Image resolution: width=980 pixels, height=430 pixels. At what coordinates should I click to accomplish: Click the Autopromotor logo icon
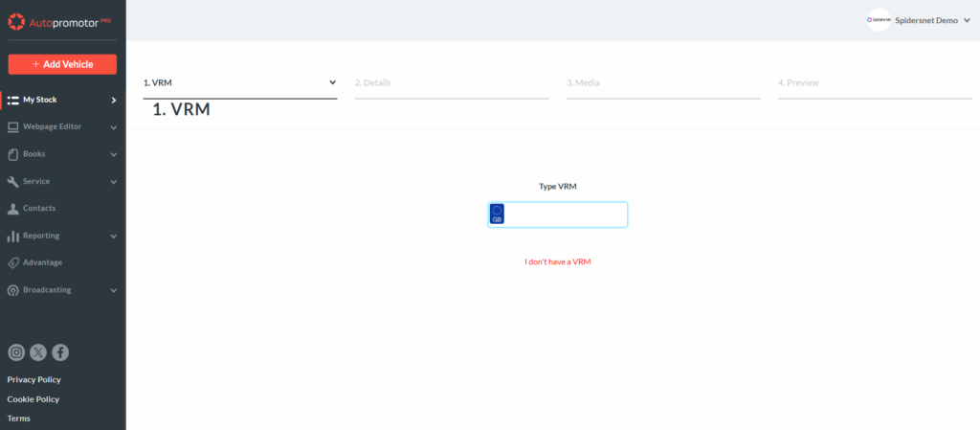(16, 20)
